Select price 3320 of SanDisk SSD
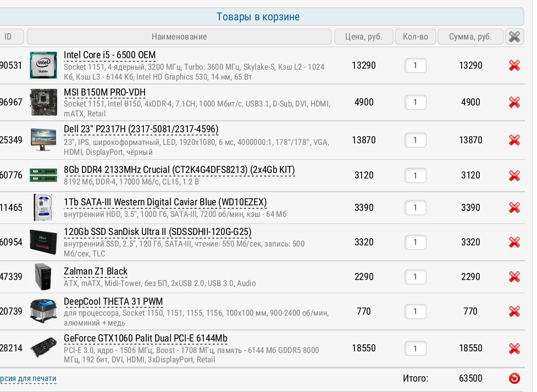The image size is (537, 392). tap(364, 242)
